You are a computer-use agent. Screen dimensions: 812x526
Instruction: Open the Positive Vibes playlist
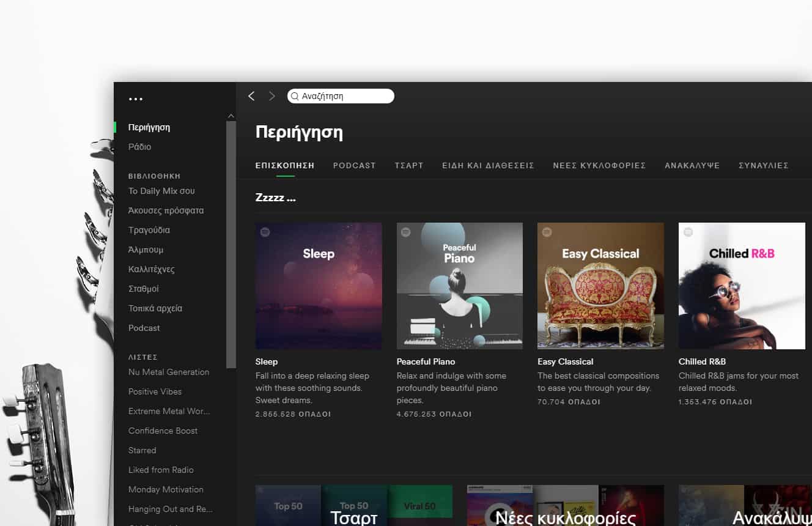[x=155, y=391]
